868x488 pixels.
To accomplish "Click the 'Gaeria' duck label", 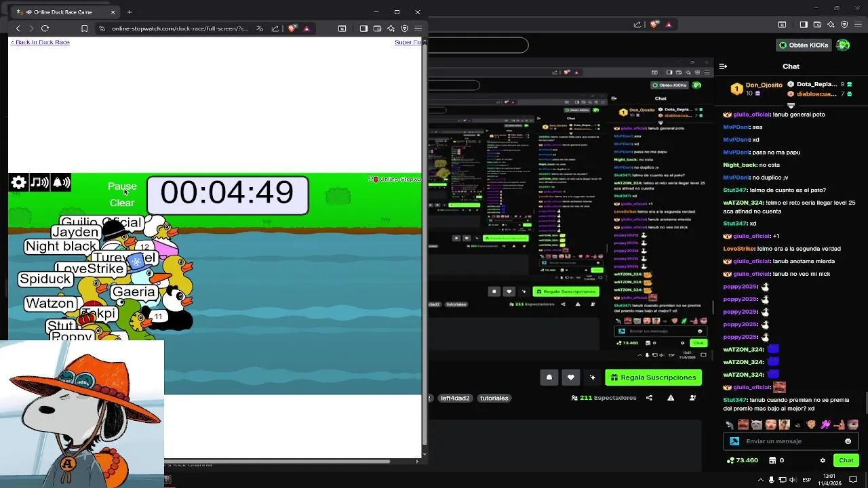I will [134, 292].
